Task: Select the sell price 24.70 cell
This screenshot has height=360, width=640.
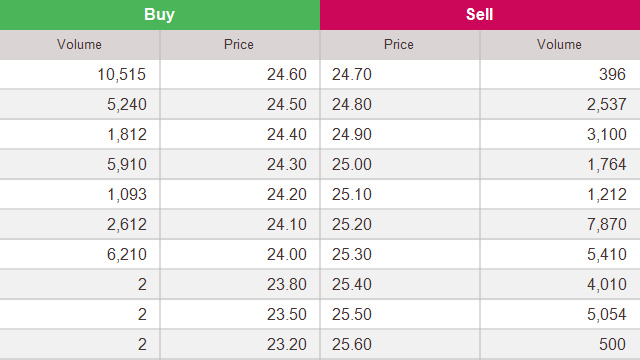Action: pyautogui.click(x=400, y=74)
